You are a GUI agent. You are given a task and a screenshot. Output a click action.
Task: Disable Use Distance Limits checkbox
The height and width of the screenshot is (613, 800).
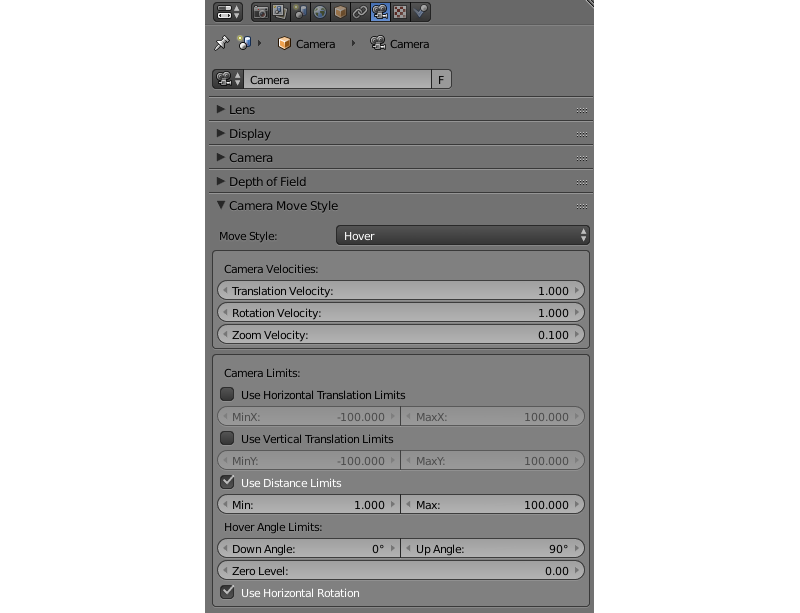point(227,482)
